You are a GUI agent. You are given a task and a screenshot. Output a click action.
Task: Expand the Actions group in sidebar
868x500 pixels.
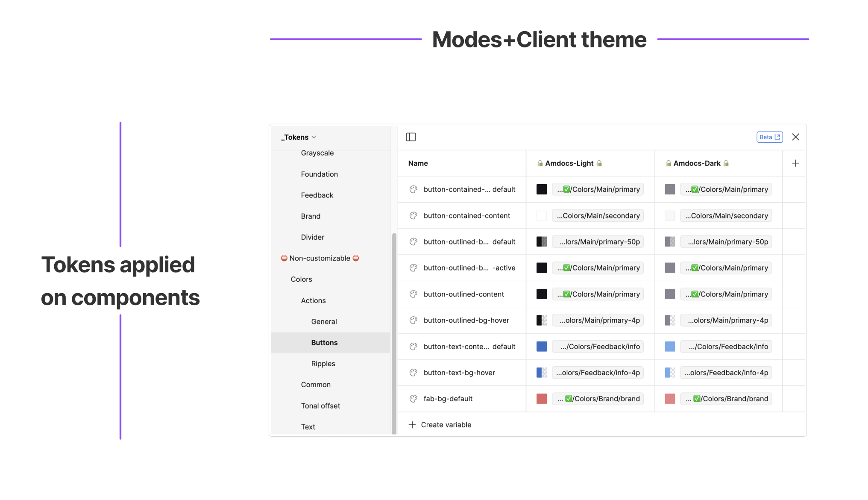[x=313, y=300]
